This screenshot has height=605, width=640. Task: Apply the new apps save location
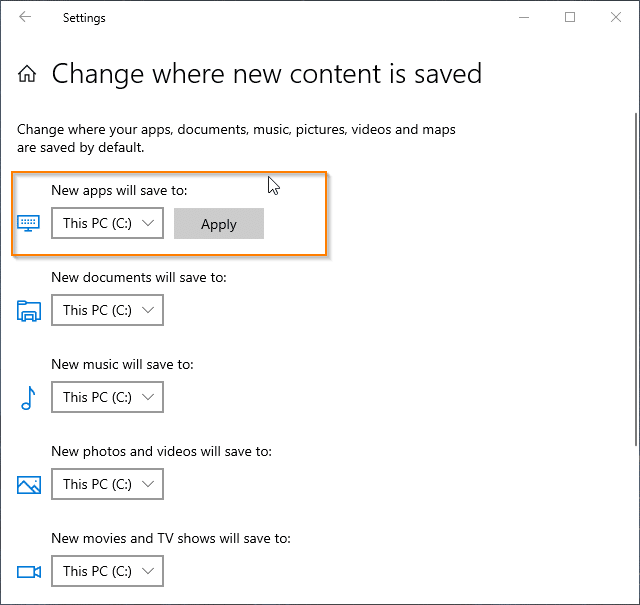pyautogui.click(x=219, y=224)
